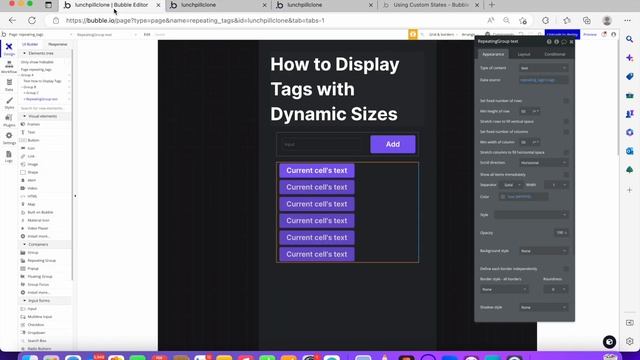Select the Map element in the palette

tap(31, 204)
